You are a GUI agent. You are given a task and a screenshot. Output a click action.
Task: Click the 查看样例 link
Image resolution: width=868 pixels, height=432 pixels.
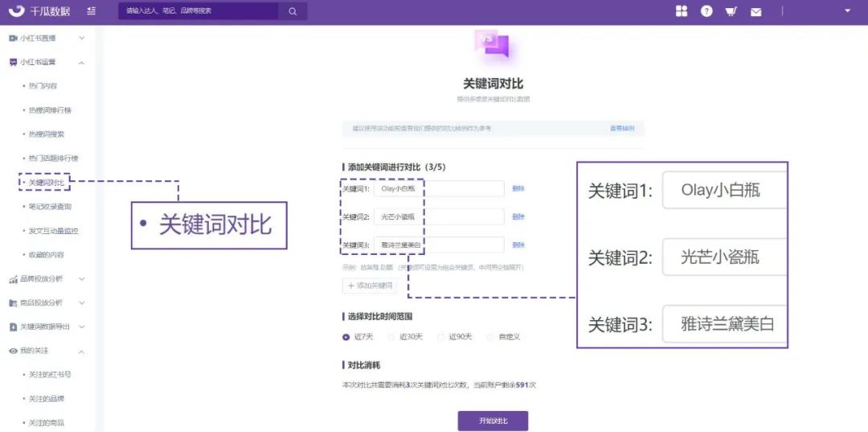point(622,129)
